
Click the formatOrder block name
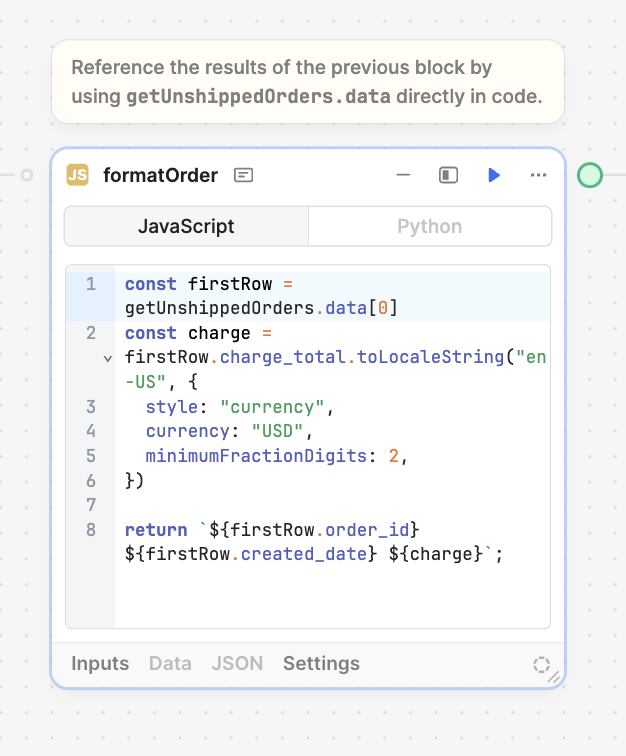160,175
